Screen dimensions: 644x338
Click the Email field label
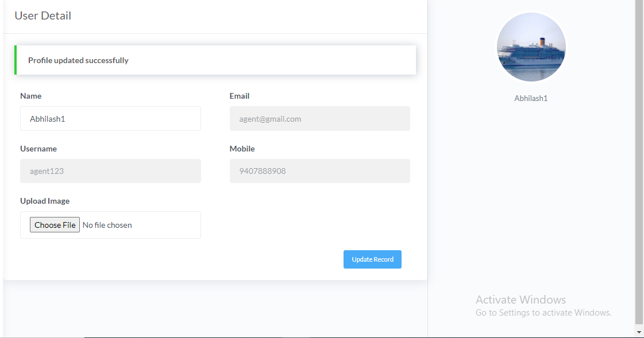(240, 96)
